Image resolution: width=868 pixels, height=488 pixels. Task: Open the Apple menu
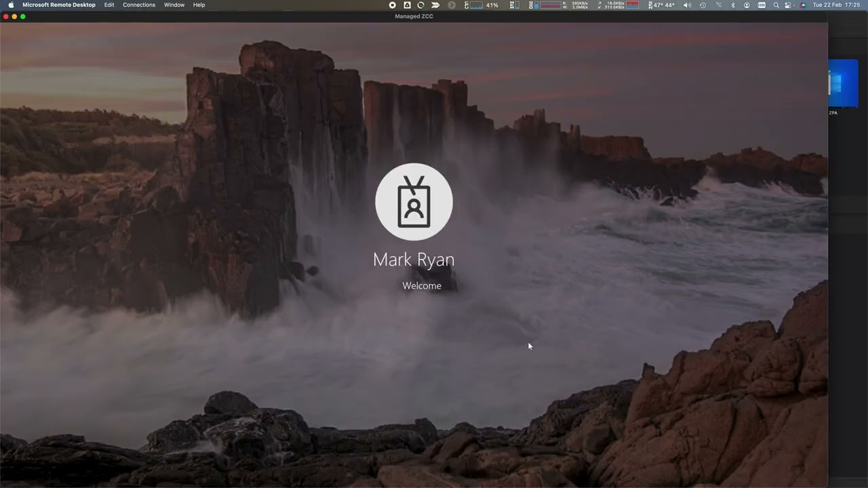point(11,5)
